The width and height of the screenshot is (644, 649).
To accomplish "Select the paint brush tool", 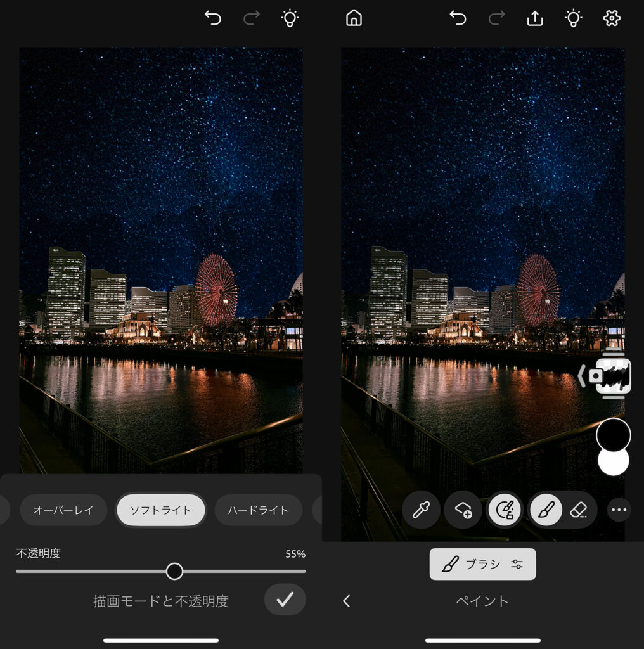I will pyautogui.click(x=546, y=510).
